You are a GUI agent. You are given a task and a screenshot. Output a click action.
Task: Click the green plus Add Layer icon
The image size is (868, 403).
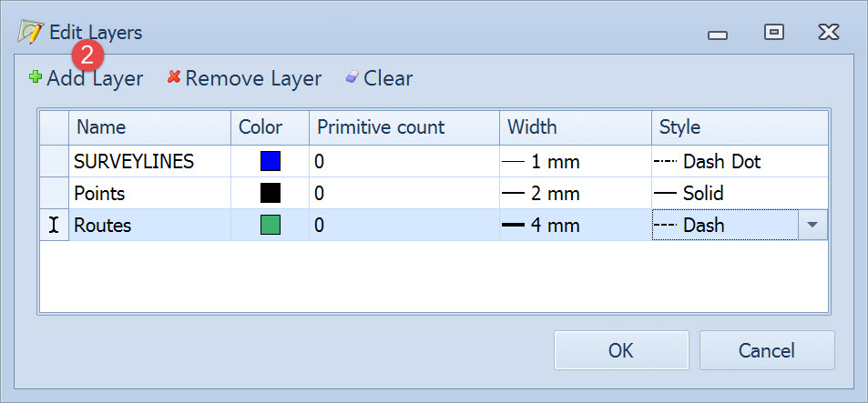36,78
